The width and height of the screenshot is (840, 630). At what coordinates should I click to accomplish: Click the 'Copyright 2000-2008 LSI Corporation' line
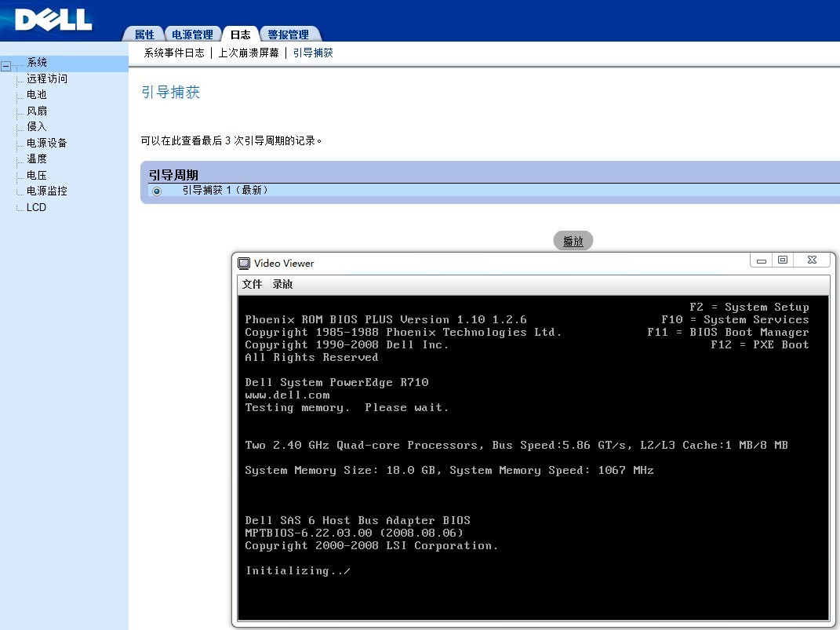pyautogui.click(x=371, y=546)
